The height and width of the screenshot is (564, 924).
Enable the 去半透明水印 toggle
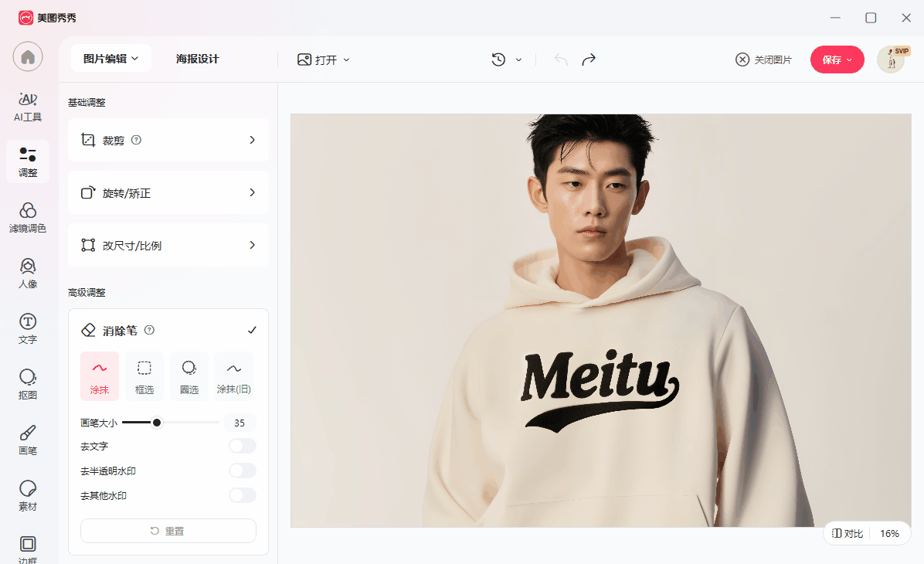pos(242,471)
